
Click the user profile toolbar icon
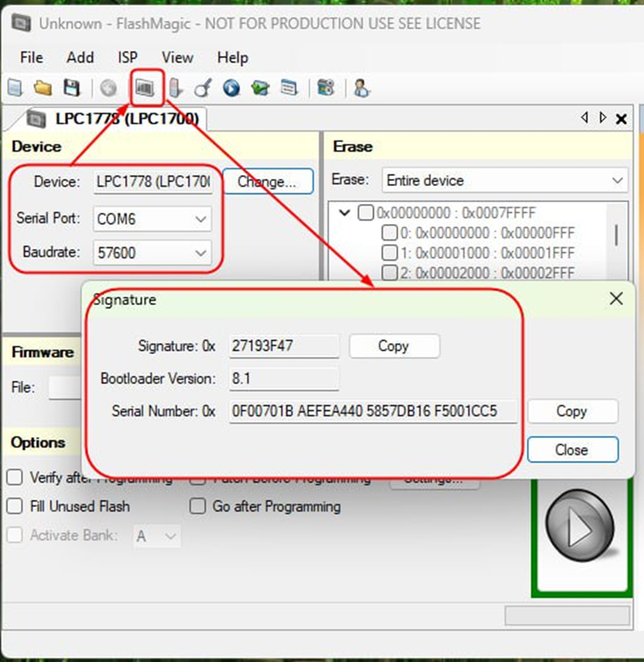[x=361, y=88]
